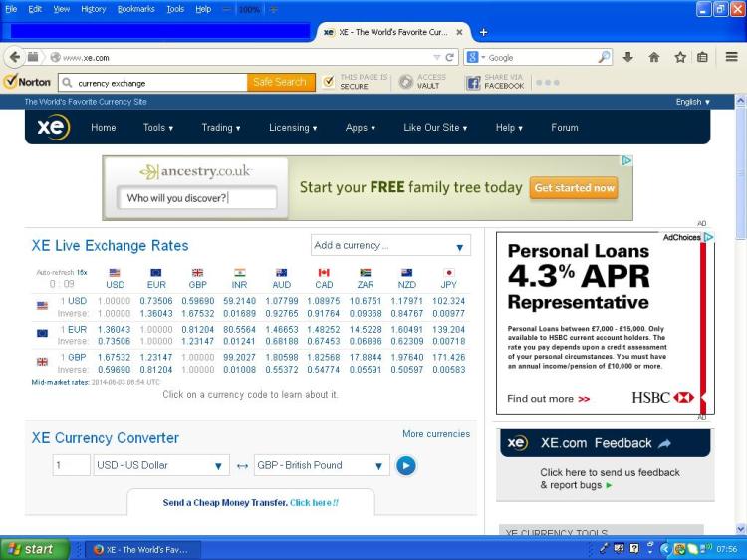Open the Trading navigation menu
Viewport: 747px width, 560px height.
219,128
